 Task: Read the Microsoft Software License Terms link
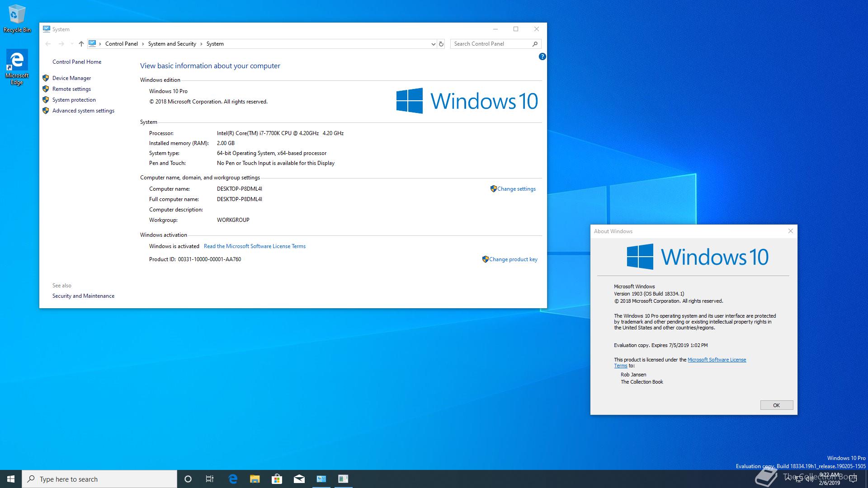point(255,246)
